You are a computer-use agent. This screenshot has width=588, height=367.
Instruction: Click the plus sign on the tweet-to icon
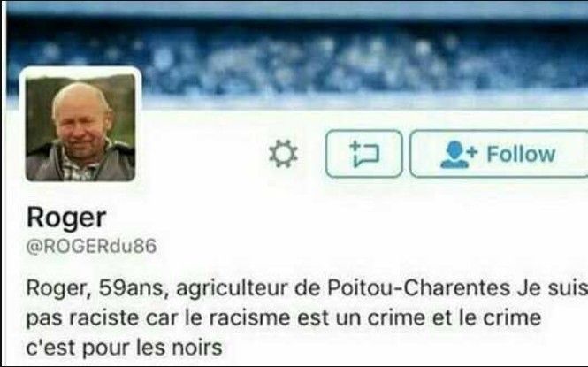point(355,146)
